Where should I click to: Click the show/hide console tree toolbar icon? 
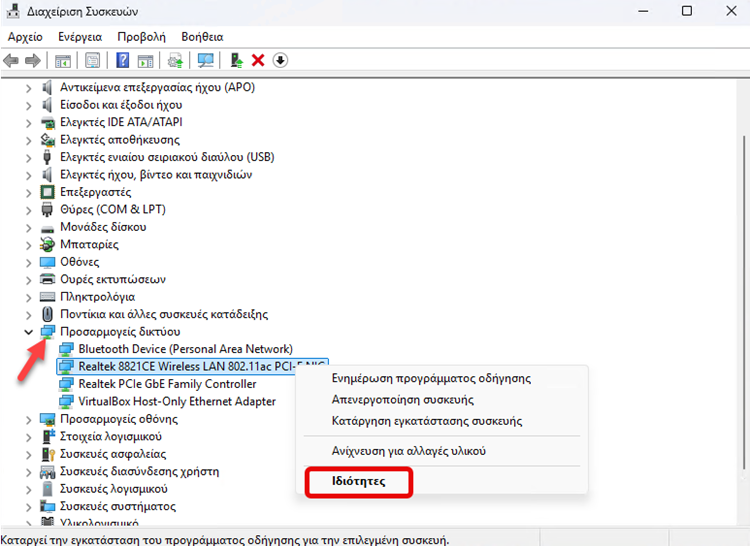[63, 60]
